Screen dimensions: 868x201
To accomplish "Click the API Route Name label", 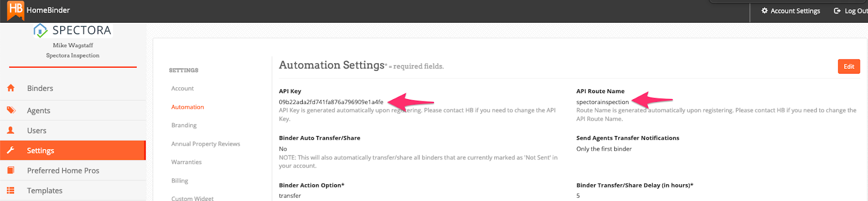I will [601, 91].
